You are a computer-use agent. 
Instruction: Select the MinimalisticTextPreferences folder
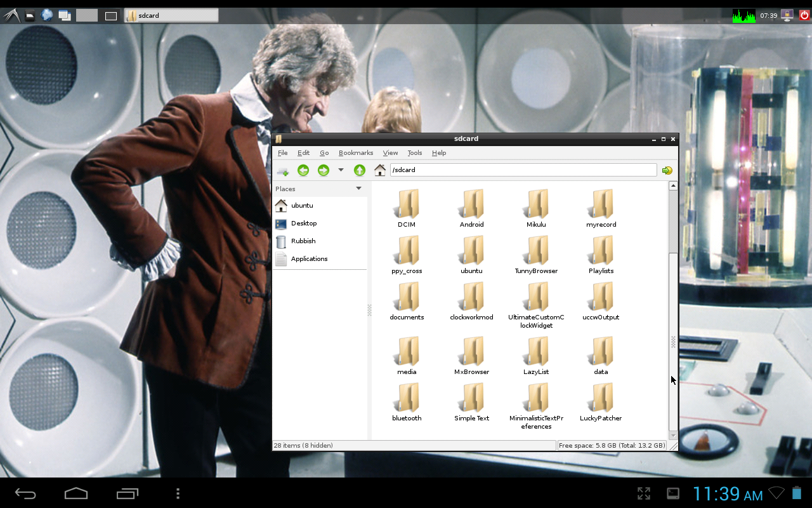(x=536, y=406)
